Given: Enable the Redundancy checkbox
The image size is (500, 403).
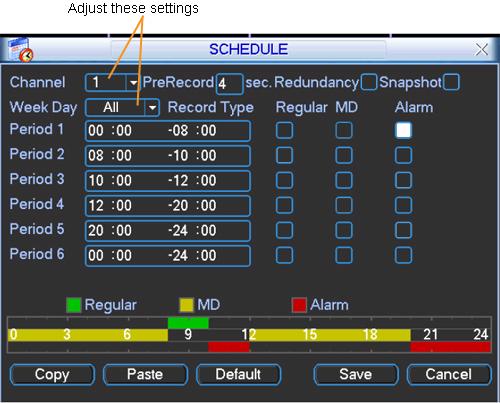Looking at the screenshot, I should [369, 82].
